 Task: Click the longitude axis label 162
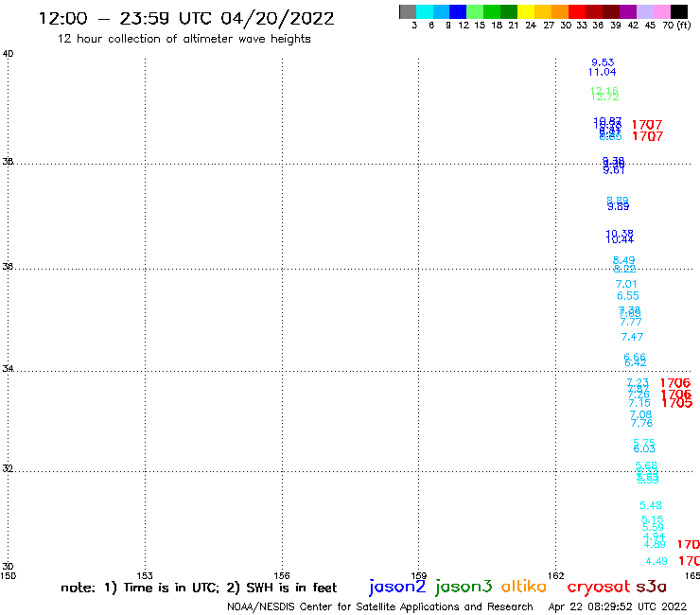[556, 575]
